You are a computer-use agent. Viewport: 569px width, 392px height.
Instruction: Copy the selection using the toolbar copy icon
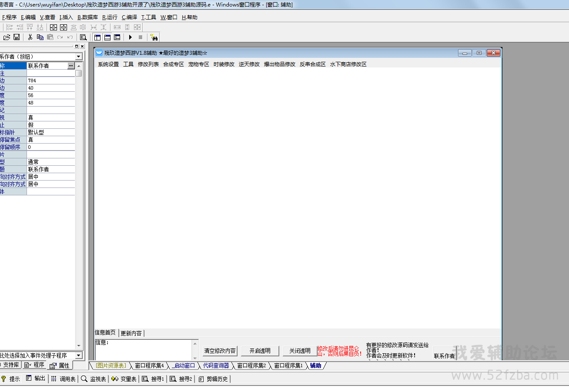pyautogui.click(x=40, y=37)
